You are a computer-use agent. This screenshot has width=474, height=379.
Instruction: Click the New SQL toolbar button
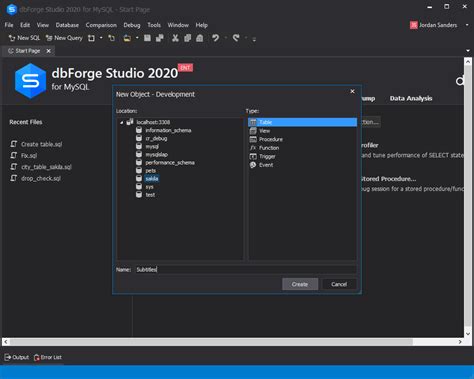click(x=24, y=38)
